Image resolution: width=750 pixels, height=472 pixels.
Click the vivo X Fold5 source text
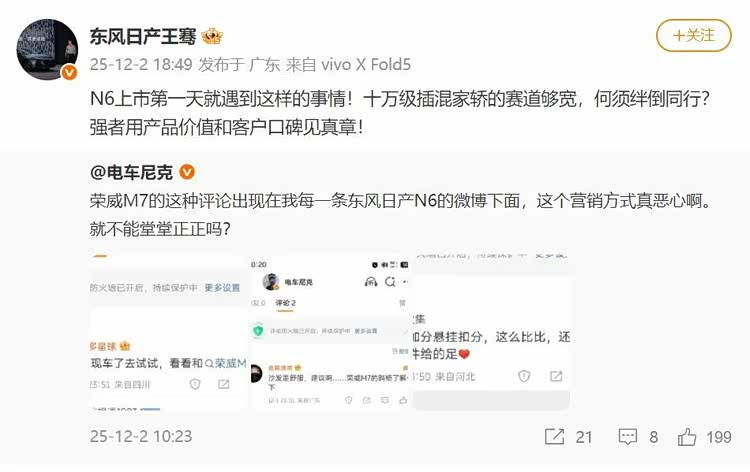pyautogui.click(x=366, y=65)
